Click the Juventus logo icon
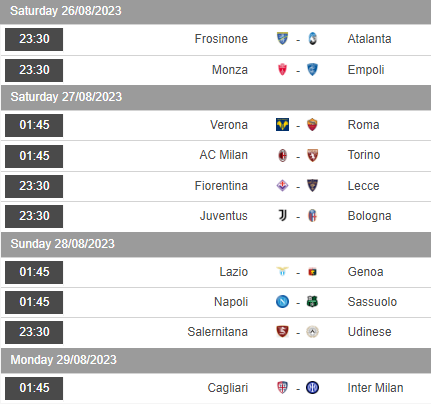The width and height of the screenshot is (431, 404). click(282, 216)
